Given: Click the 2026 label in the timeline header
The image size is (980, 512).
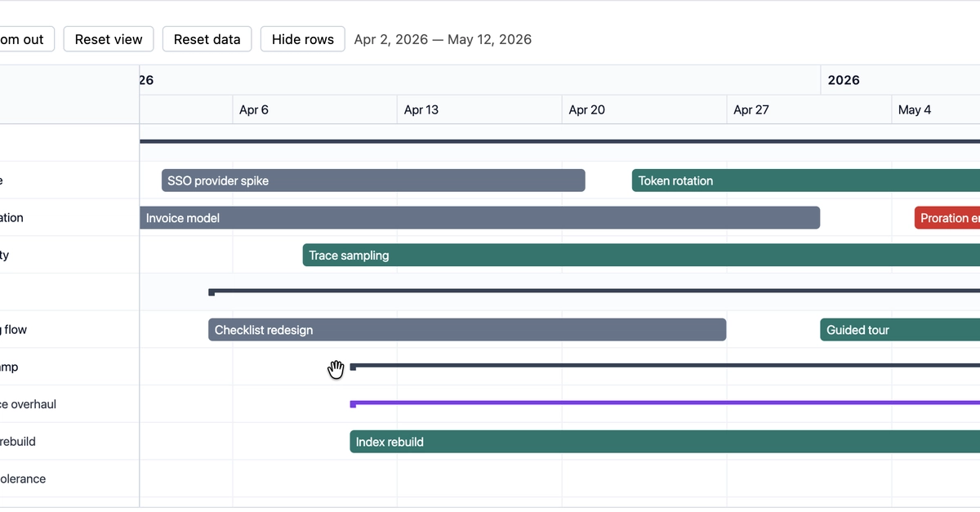Looking at the screenshot, I should click(844, 80).
